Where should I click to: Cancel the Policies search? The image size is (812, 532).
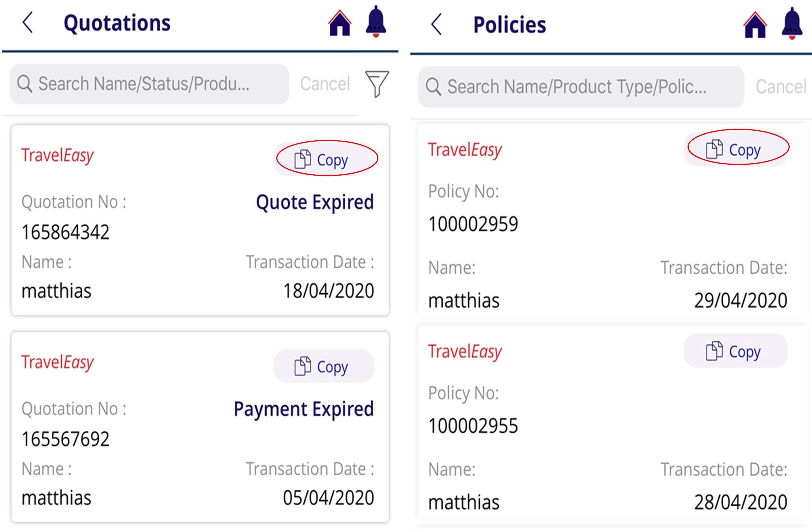(x=781, y=87)
